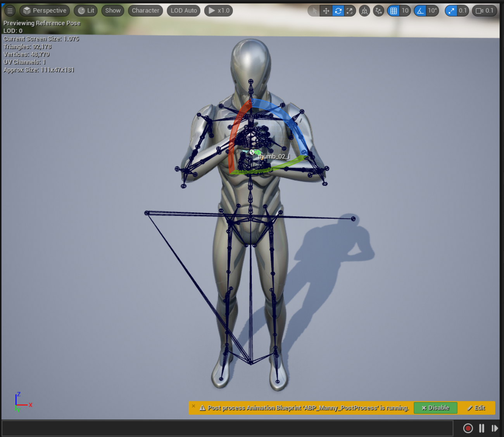Select the Rotate transform tool
This screenshot has width=504, height=437.
click(338, 11)
